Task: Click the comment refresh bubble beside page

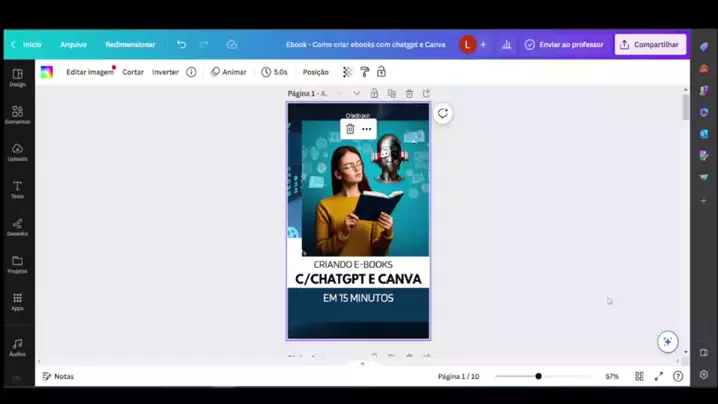Action: 443,114
